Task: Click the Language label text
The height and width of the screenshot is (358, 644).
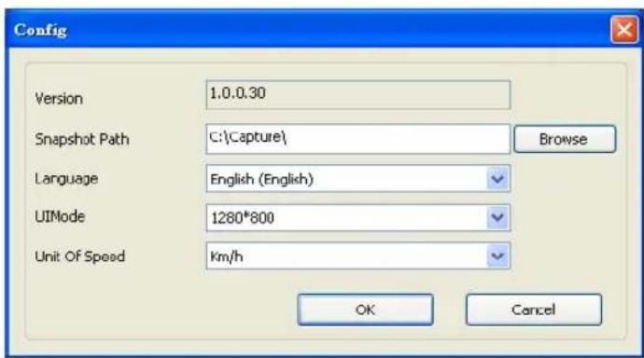Action: pyautogui.click(x=66, y=179)
